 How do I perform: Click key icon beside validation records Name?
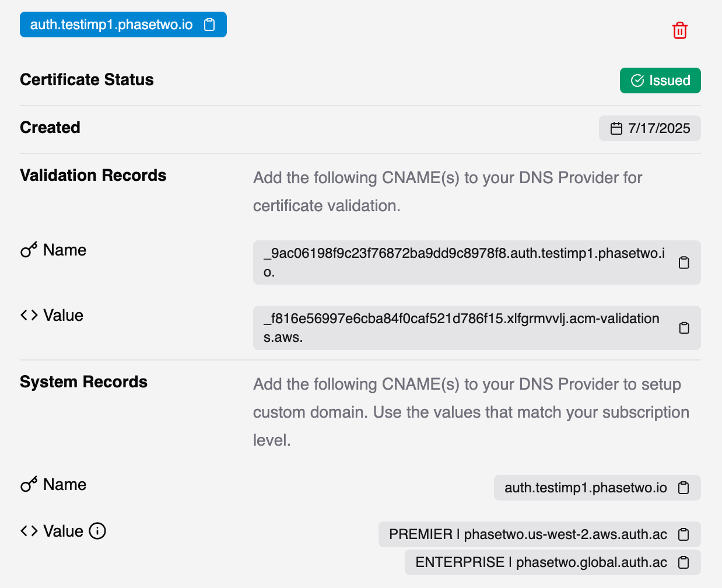(x=29, y=250)
